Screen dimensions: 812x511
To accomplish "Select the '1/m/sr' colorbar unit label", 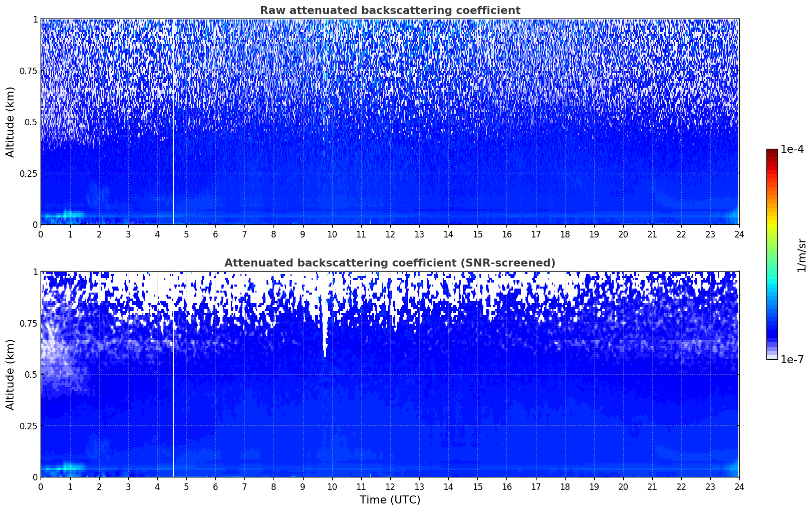I will tap(801, 254).
